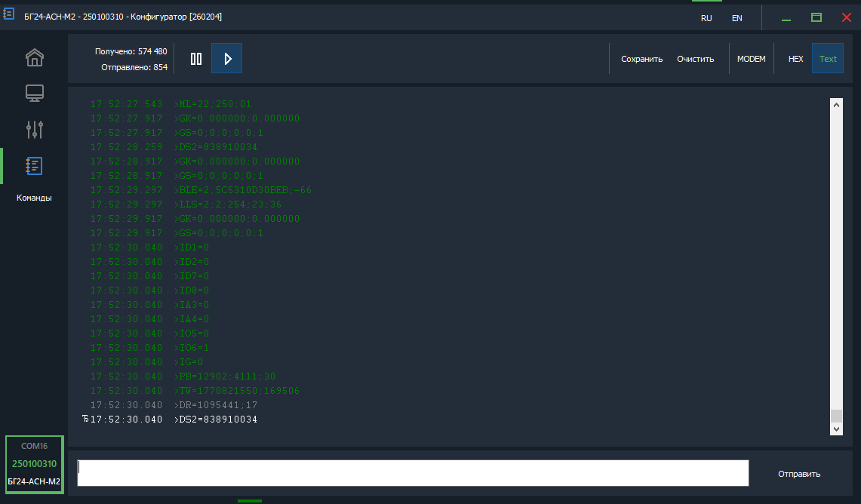Click scrollbar up arrow in log
This screenshot has height=504, width=861.
point(836,105)
